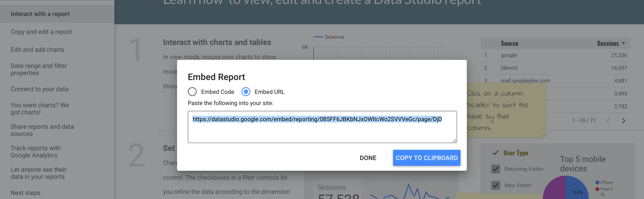The height and width of the screenshot is (199, 644).
Task: Select the Embed URL radio button
Action: (x=246, y=92)
